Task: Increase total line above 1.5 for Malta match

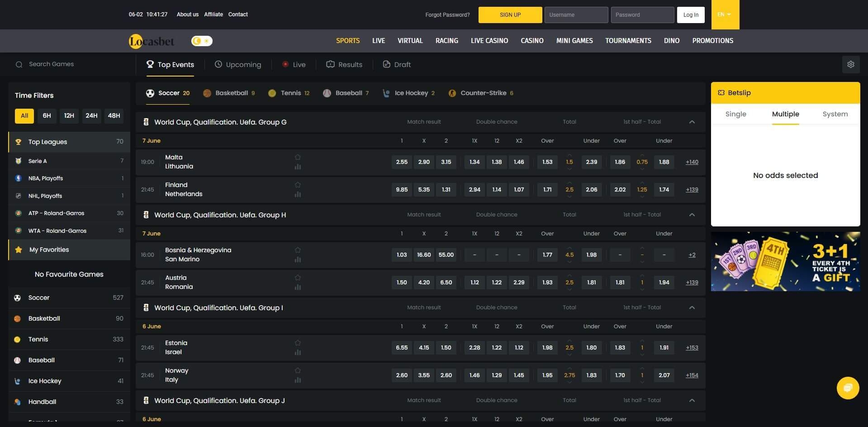Action: (x=569, y=155)
